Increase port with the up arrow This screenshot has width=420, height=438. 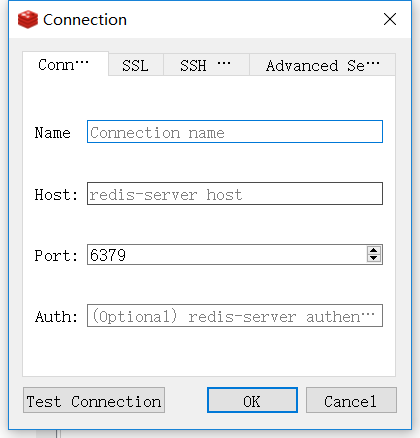(374, 250)
